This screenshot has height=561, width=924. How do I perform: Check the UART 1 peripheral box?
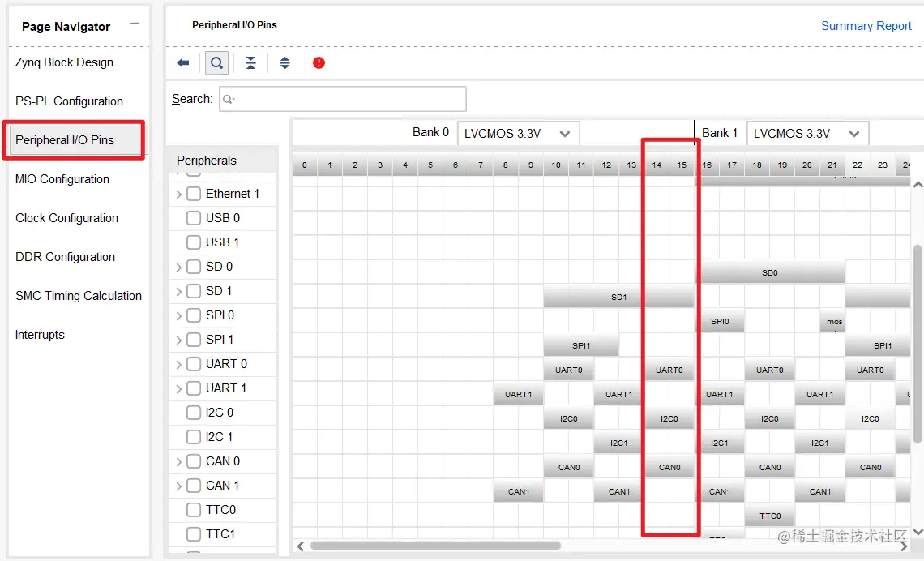tap(194, 388)
